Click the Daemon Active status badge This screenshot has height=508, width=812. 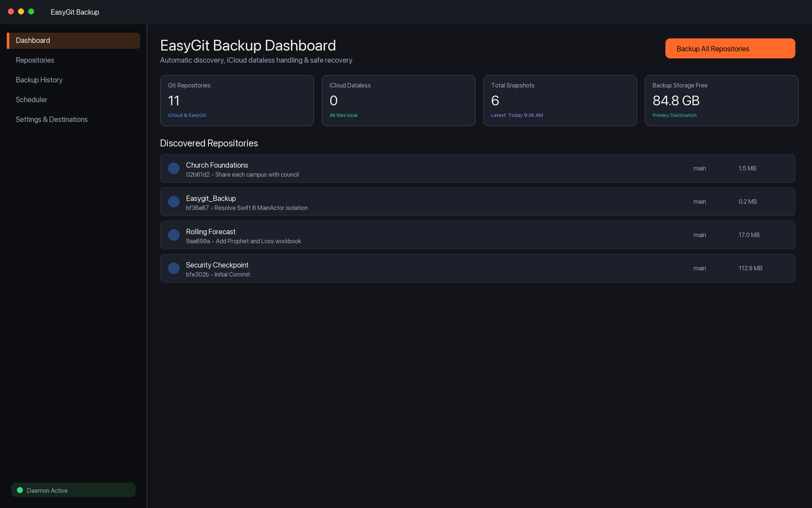[x=73, y=490]
